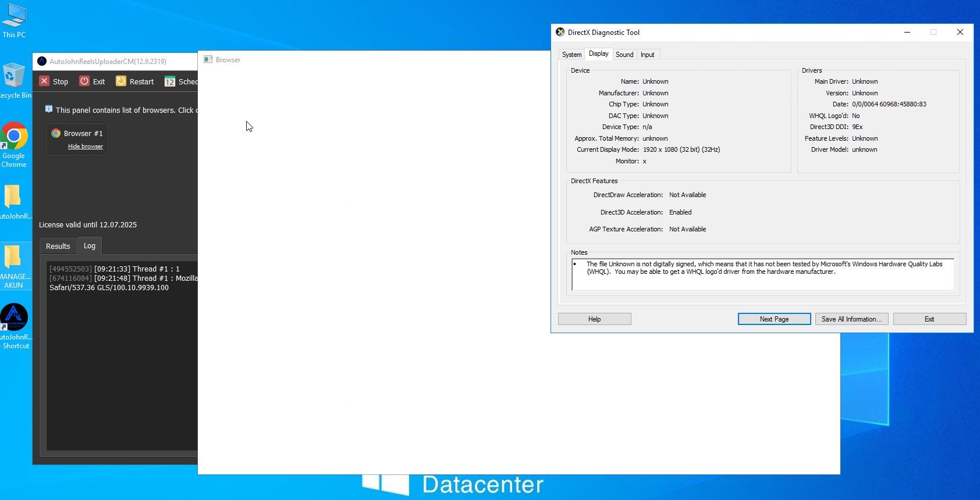Viewport: 980px width, 500px height.
Task: Click the Direct3D Acceleration Enabled value
Action: 680,212
